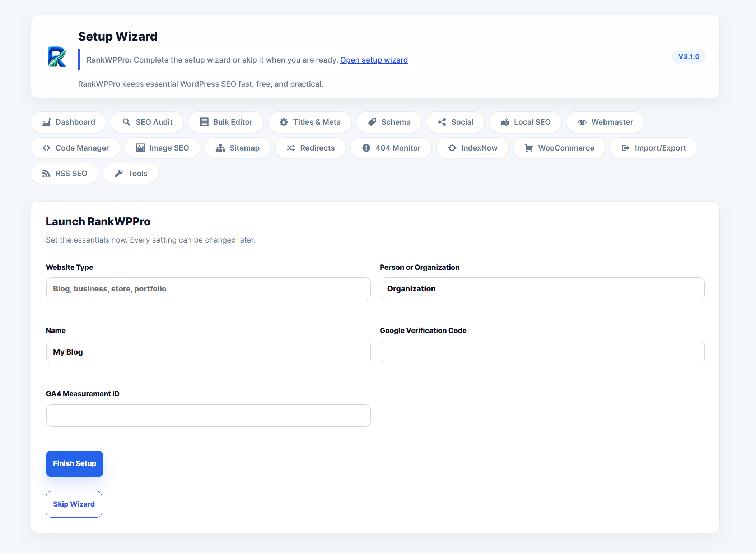Click the Google Verification Code label
The height and width of the screenshot is (554, 756).
click(x=423, y=331)
